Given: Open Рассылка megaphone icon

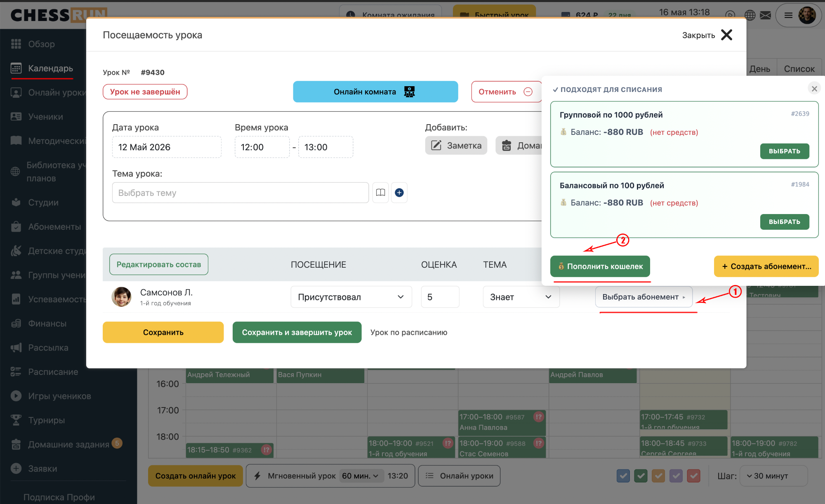Looking at the screenshot, I should (16, 348).
